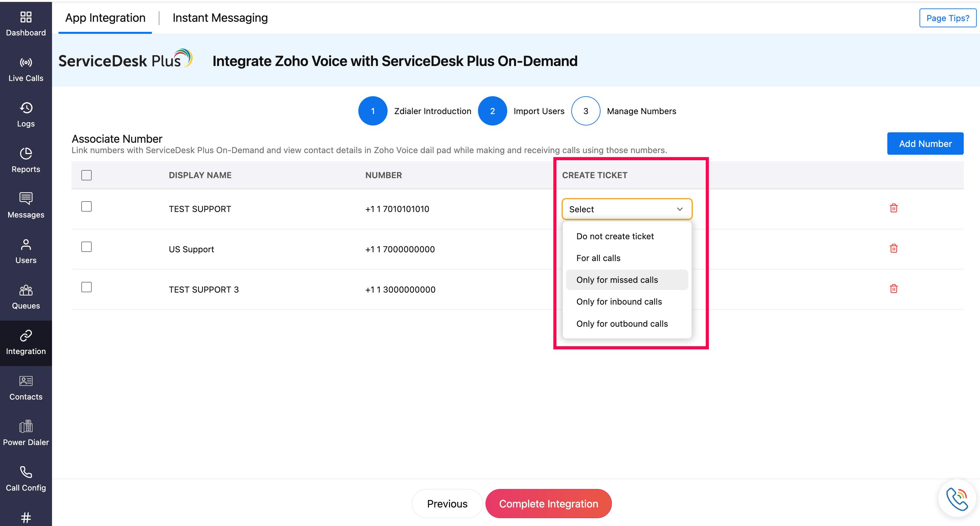
Task: Check the select-all checkbox in the header
Action: tap(86, 175)
